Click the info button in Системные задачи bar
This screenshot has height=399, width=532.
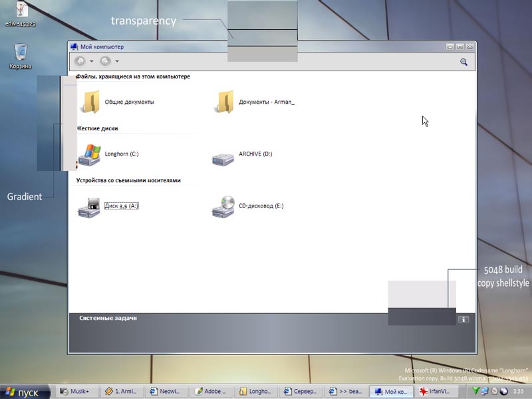click(x=463, y=319)
